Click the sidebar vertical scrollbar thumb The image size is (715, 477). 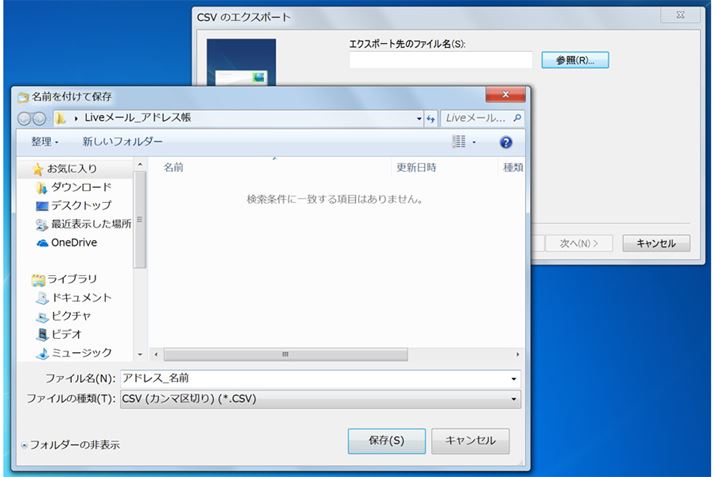pos(140,220)
